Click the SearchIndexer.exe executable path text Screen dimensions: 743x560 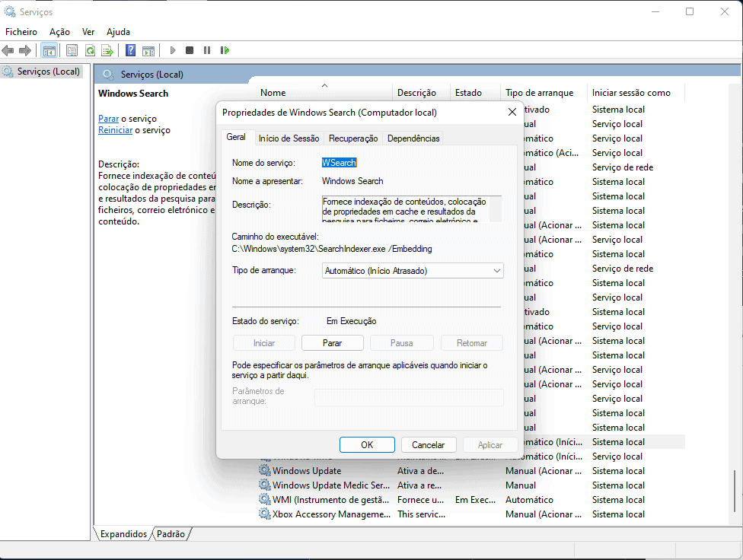332,249
